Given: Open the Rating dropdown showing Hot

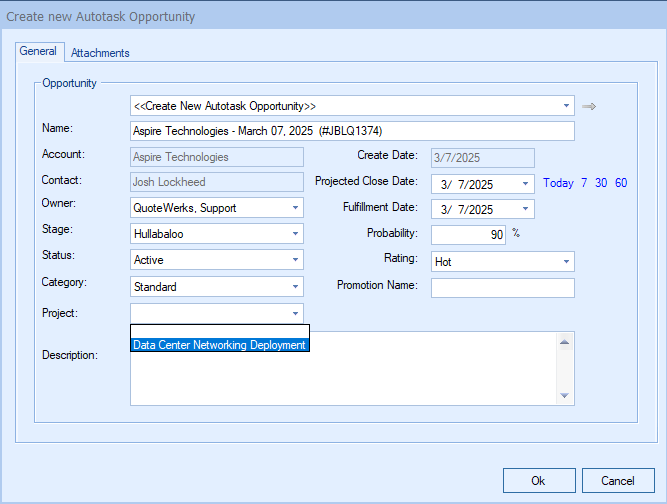Looking at the screenshot, I should point(566,261).
